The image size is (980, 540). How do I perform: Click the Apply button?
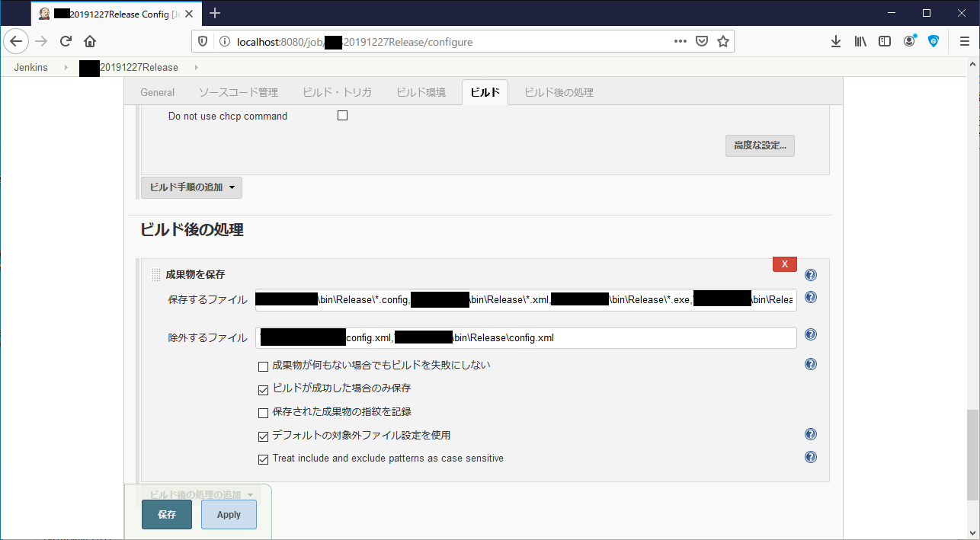click(229, 514)
